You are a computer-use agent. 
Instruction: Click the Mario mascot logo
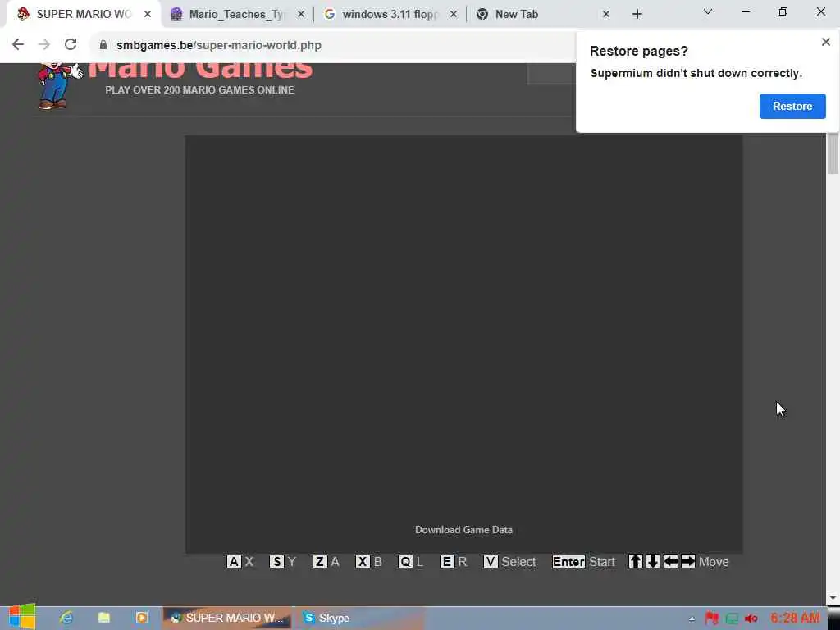tap(59, 85)
